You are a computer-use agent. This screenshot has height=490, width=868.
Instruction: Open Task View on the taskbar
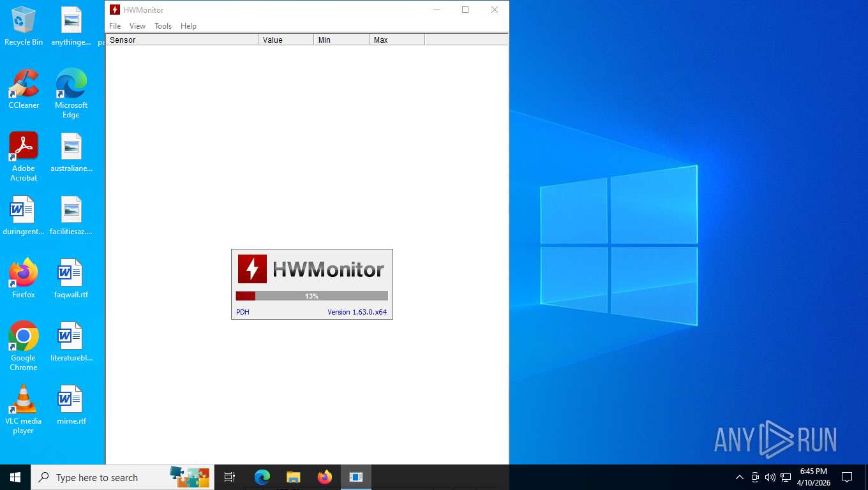pyautogui.click(x=230, y=477)
